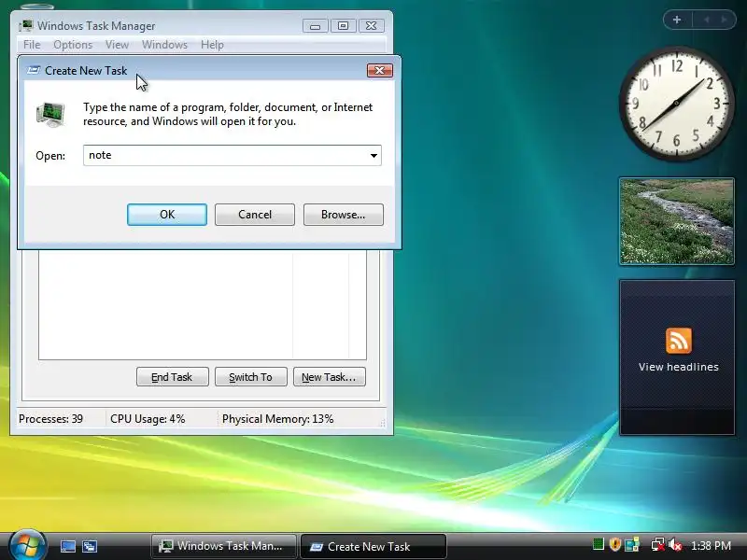This screenshot has height=560, width=747.
Task: Click the security shield tray icon
Action: pos(615,544)
